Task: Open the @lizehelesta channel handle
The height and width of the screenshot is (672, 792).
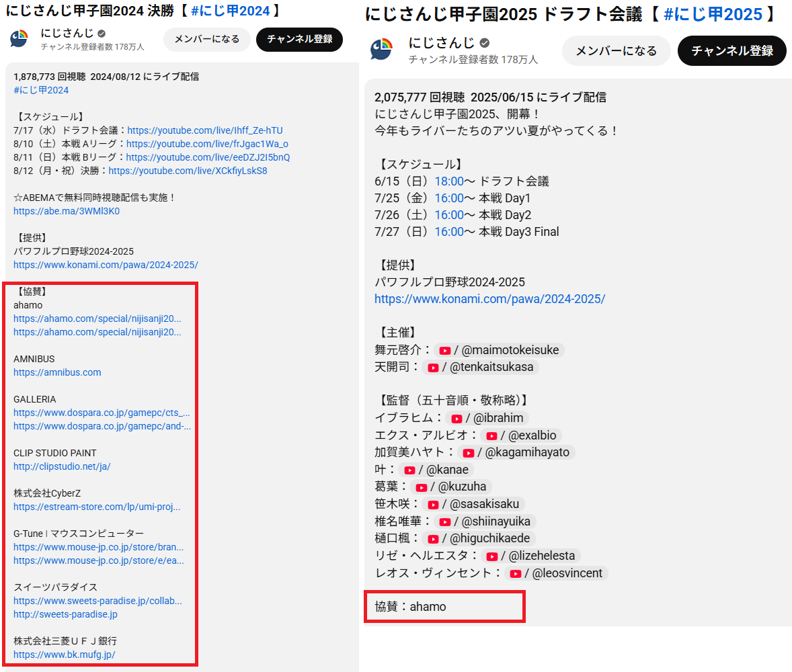Action: click(541, 555)
